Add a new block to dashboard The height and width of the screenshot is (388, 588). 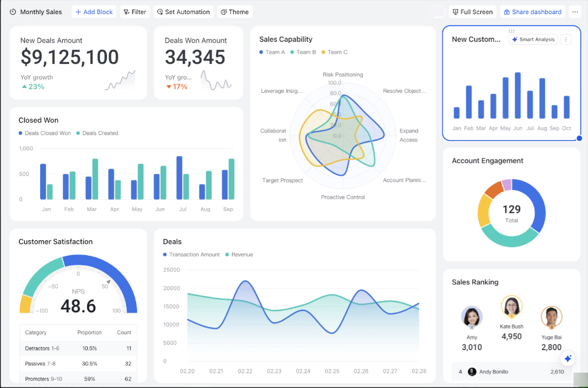[94, 12]
